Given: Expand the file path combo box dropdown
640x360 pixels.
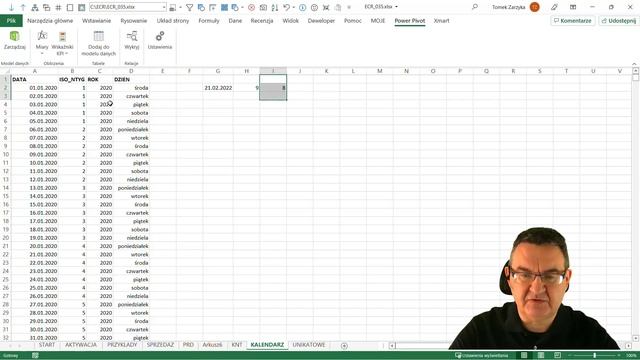Looking at the screenshot, I should click(164, 7).
